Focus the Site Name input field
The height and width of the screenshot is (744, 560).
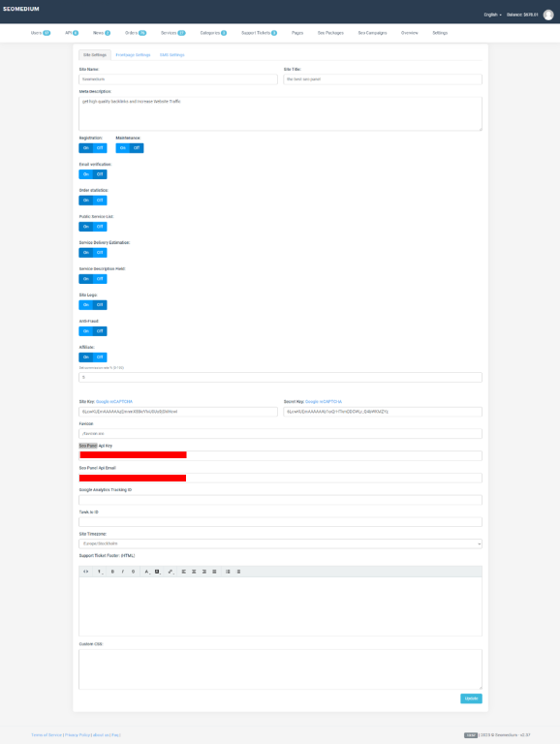click(x=178, y=79)
